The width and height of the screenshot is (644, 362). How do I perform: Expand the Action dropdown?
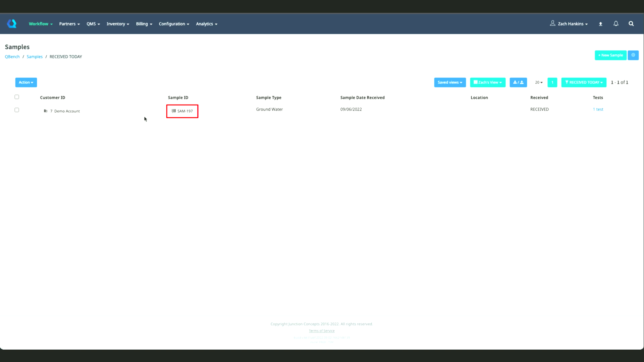coord(26,82)
